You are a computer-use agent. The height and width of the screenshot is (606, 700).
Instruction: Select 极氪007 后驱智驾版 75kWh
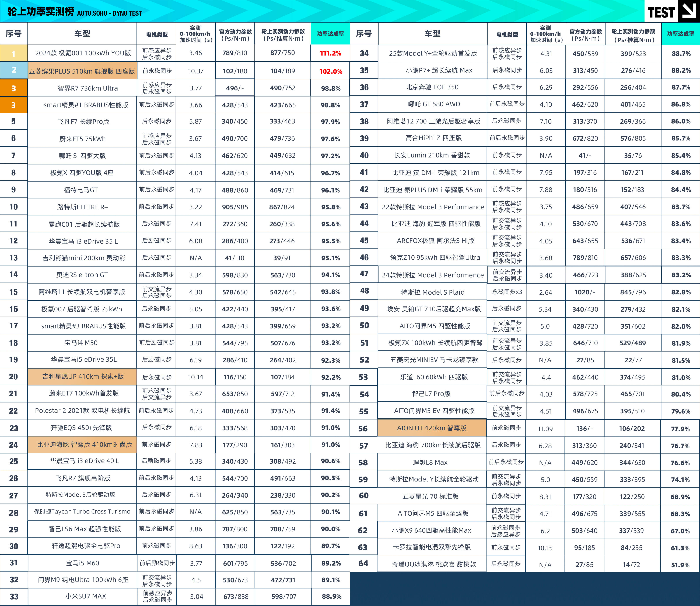(x=81, y=309)
